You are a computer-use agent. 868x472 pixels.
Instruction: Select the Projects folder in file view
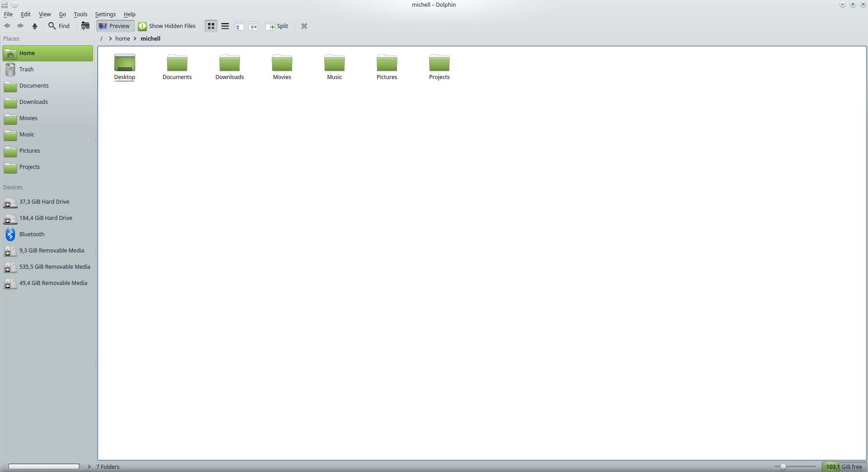(x=439, y=67)
